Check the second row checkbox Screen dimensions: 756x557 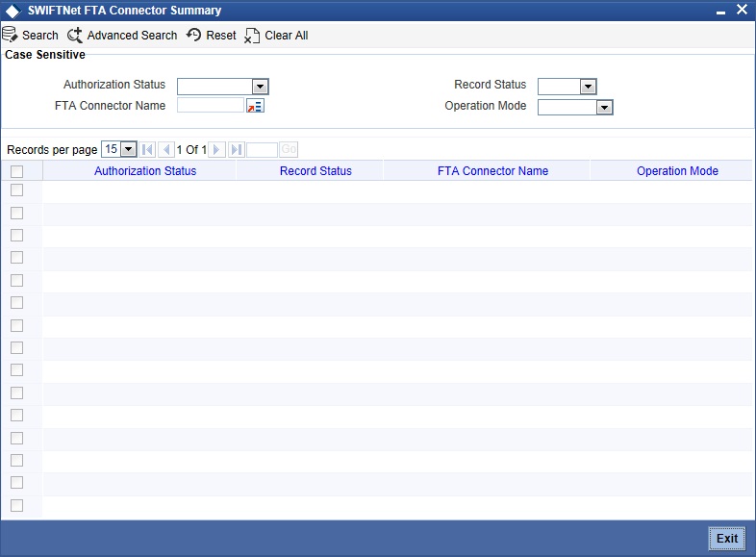(17, 213)
